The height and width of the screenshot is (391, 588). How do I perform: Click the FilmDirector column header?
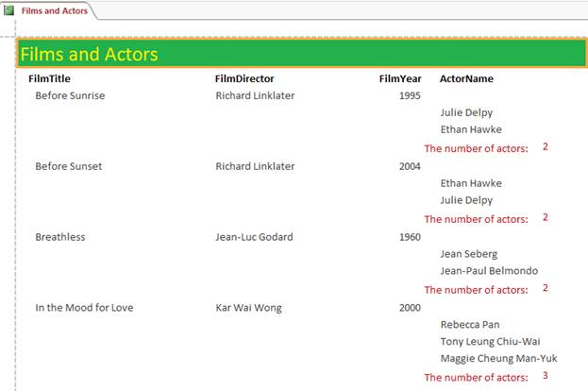click(x=244, y=78)
